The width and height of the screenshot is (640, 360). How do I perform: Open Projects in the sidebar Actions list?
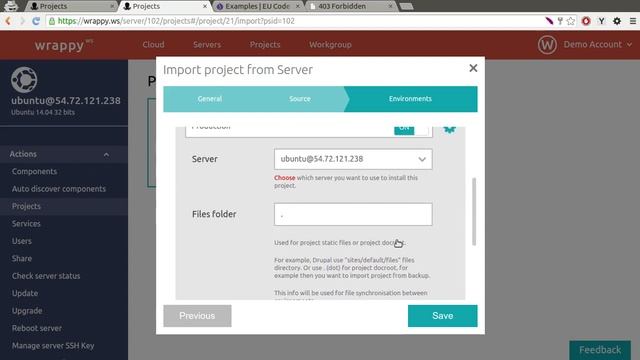point(26,206)
